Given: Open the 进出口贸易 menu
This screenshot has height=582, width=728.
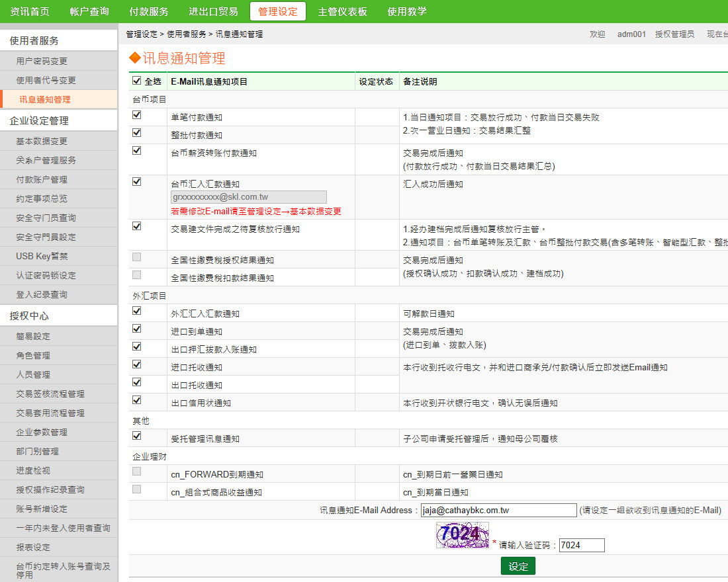Looking at the screenshot, I should tap(213, 11).
